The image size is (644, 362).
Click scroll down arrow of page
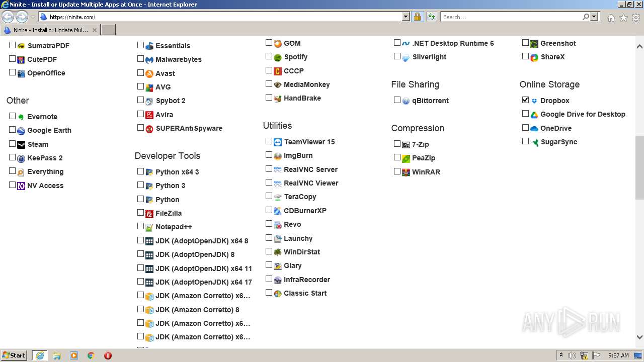pos(639,337)
